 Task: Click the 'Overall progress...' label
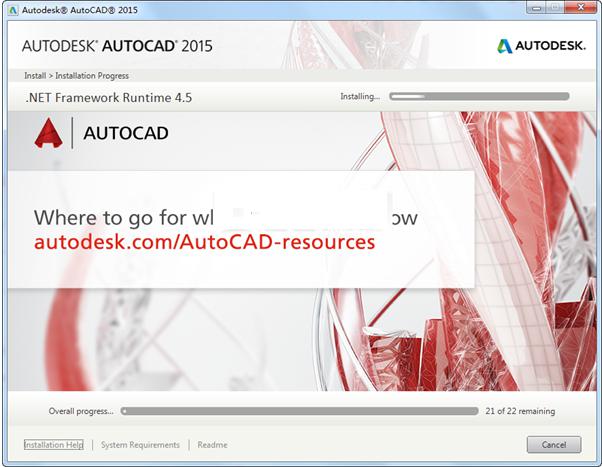pos(81,411)
